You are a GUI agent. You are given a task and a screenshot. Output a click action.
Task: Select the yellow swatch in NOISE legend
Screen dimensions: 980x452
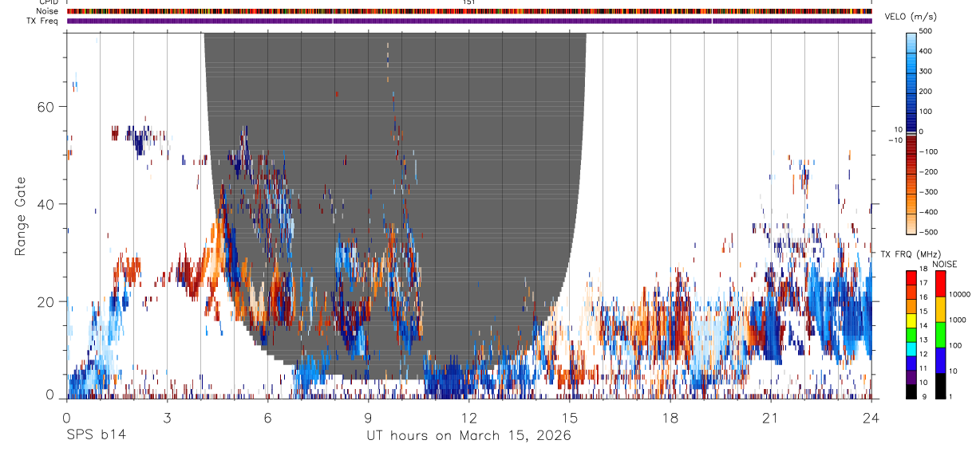(x=940, y=309)
